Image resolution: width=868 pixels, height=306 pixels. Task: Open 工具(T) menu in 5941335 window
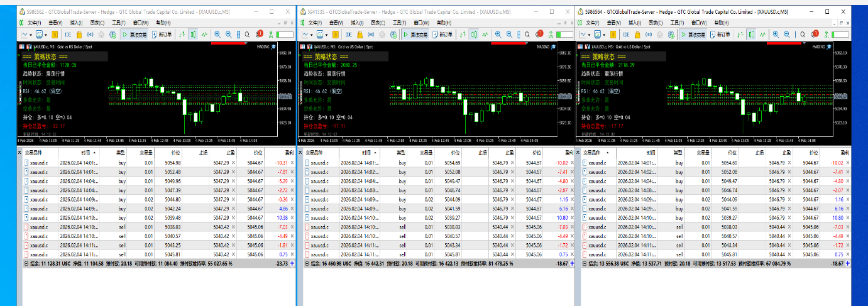pos(399,23)
